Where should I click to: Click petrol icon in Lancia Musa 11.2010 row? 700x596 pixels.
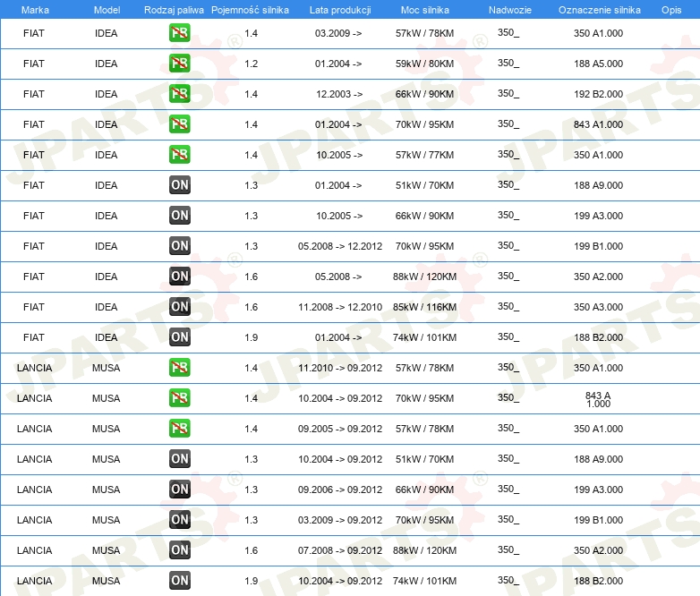click(179, 368)
